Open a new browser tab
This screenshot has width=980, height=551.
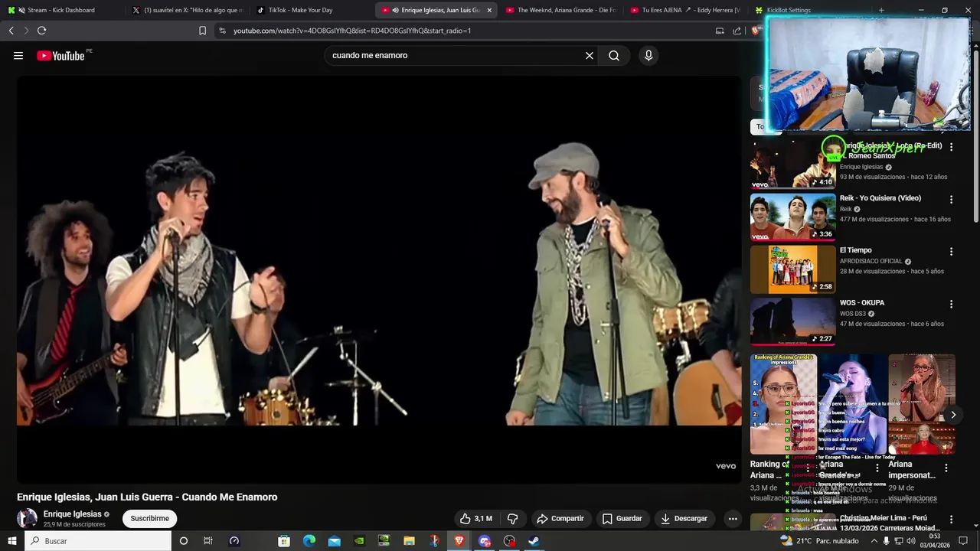click(x=881, y=10)
